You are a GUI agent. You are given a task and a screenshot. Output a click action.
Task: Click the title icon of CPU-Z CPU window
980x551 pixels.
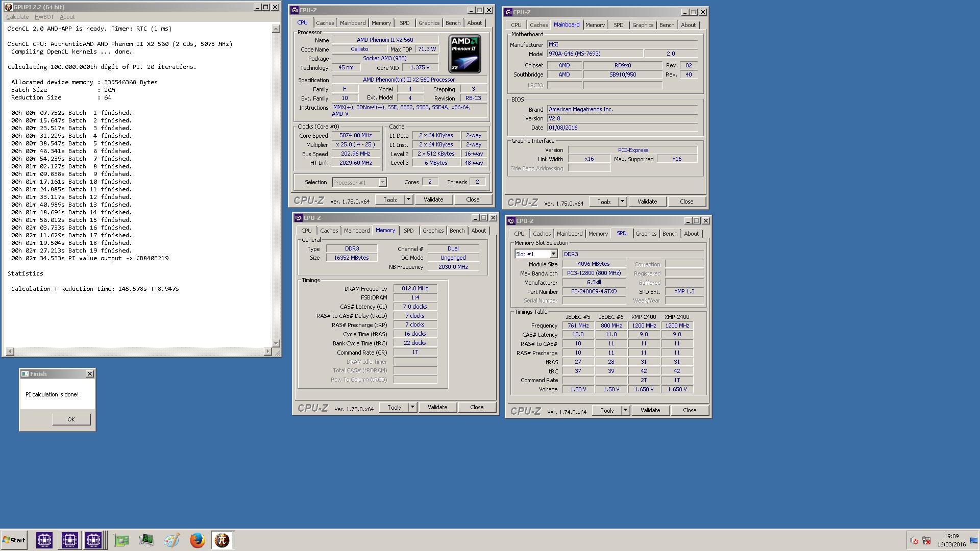pyautogui.click(x=295, y=10)
